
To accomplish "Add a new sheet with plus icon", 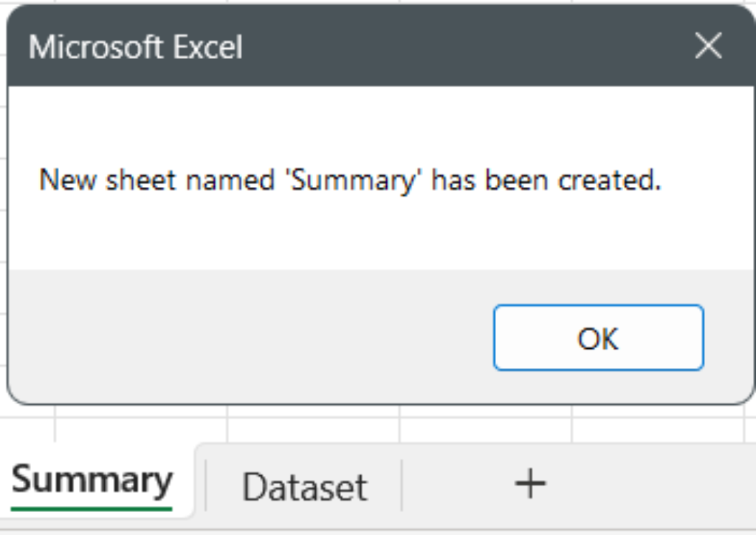I will click(530, 483).
